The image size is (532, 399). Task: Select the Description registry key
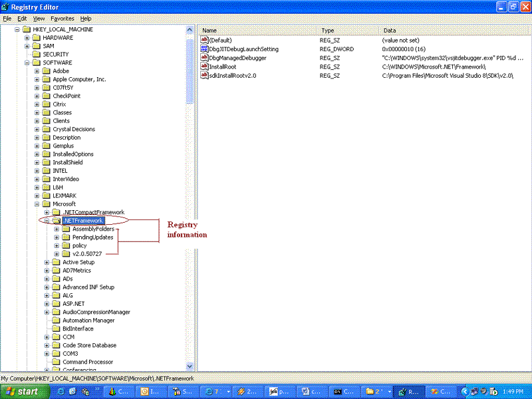coord(66,138)
